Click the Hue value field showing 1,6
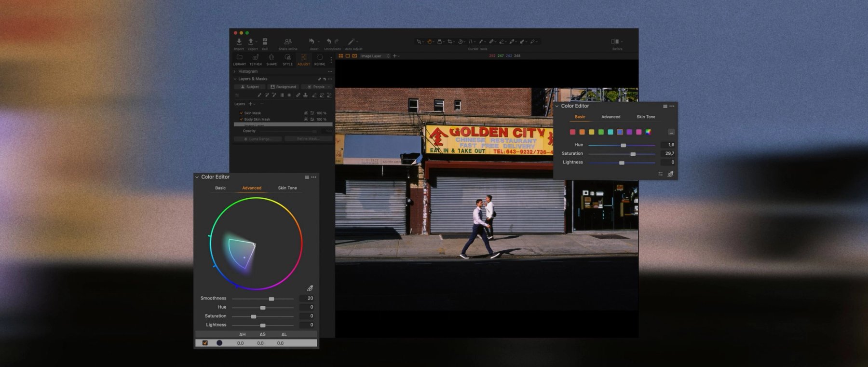The height and width of the screenshot is (367, 868). (668, 145)
